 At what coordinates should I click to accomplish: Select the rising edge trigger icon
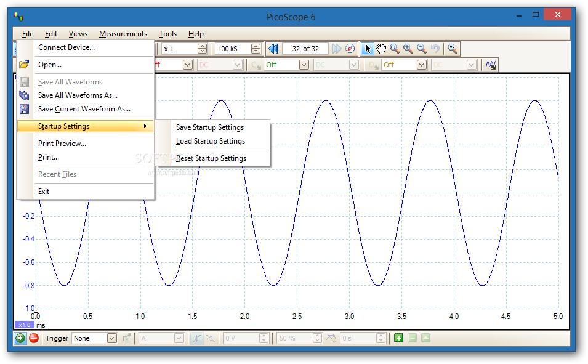196,338
